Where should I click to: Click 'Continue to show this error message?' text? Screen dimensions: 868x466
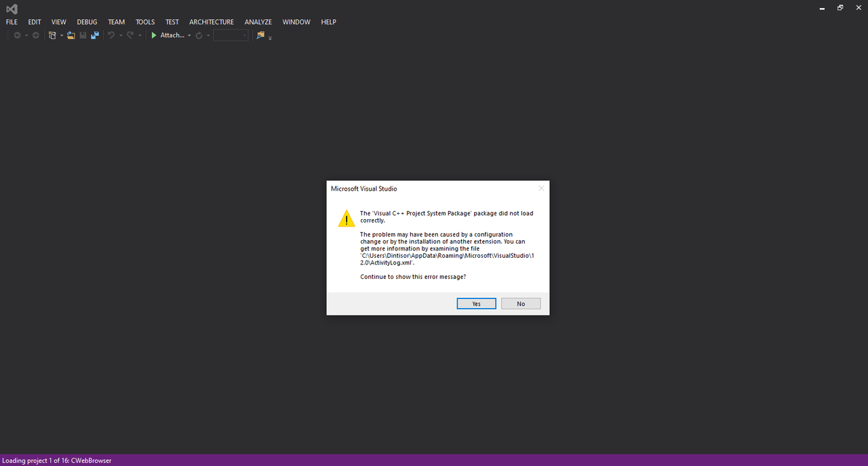click(x=413, y=277)
